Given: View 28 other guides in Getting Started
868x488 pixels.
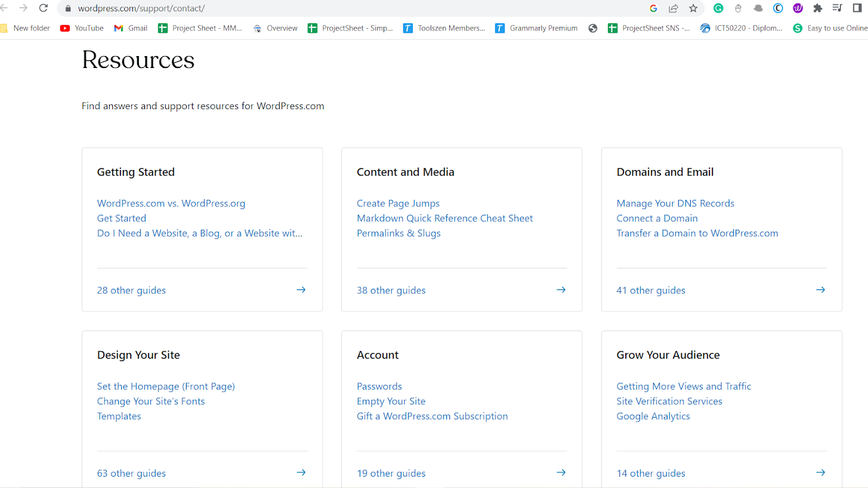Looking at the screenshot, I should click(131, 291).
